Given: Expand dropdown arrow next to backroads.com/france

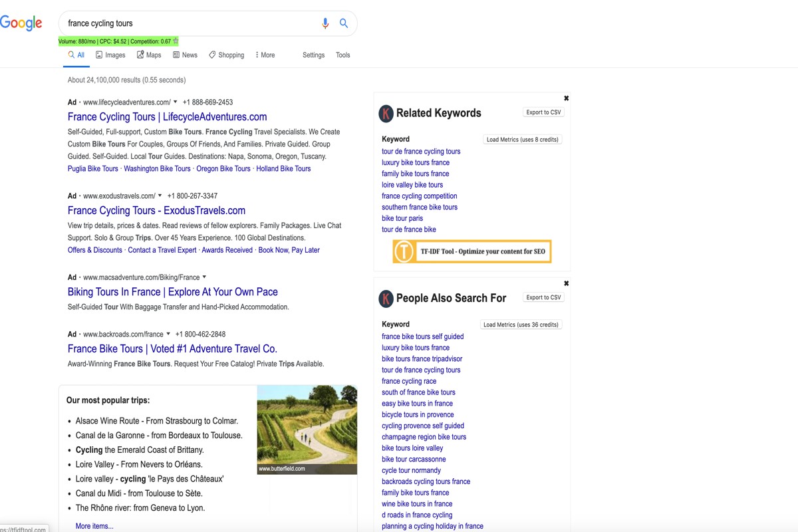Looking at the screenshot, I should (168, 334).
